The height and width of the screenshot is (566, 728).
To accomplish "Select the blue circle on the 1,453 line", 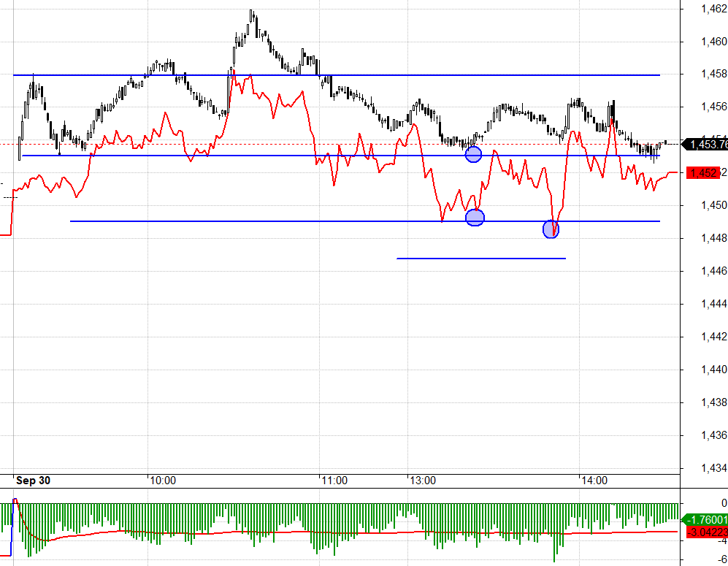I will click(473, 154).
